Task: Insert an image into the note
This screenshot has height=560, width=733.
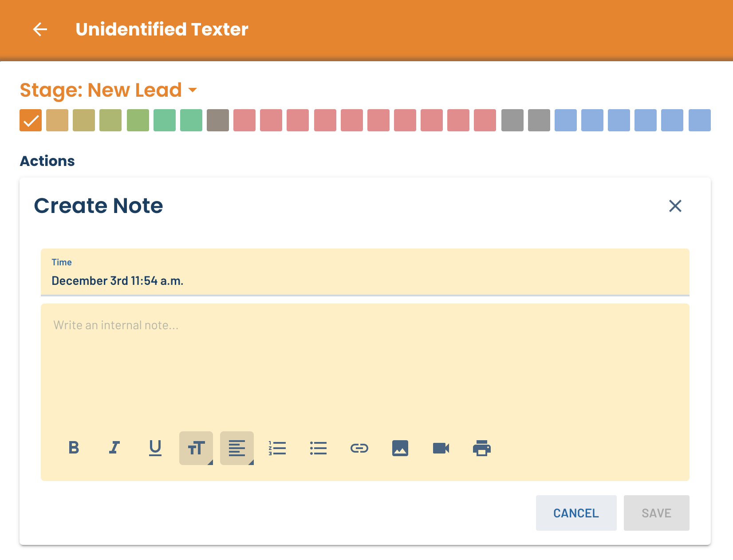Action: (400, 448)
